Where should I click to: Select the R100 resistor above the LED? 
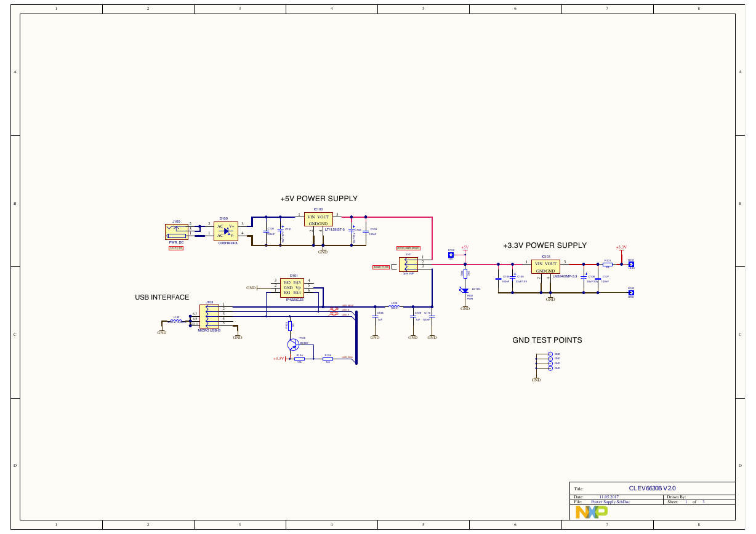coord(465,274)
